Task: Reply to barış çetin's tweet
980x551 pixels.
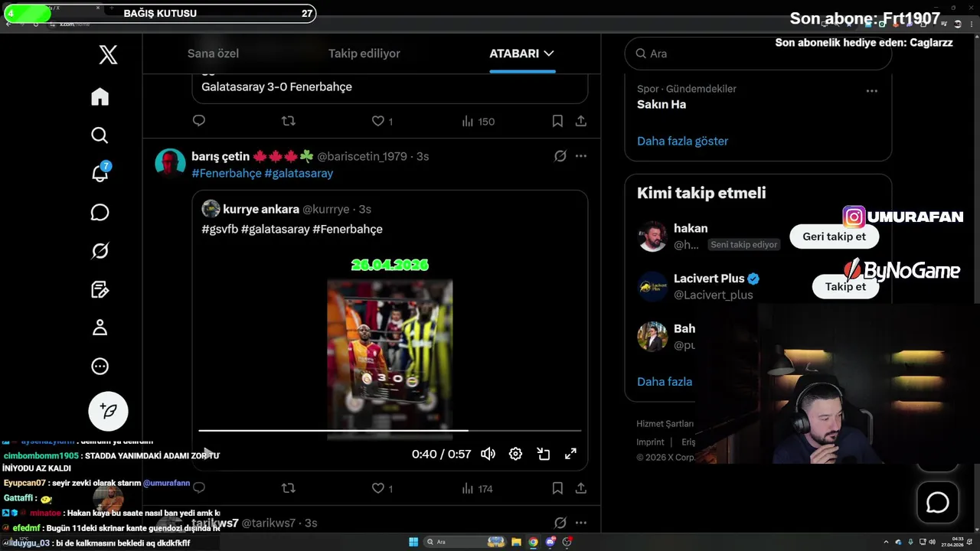Action: [x=199, y=487]
